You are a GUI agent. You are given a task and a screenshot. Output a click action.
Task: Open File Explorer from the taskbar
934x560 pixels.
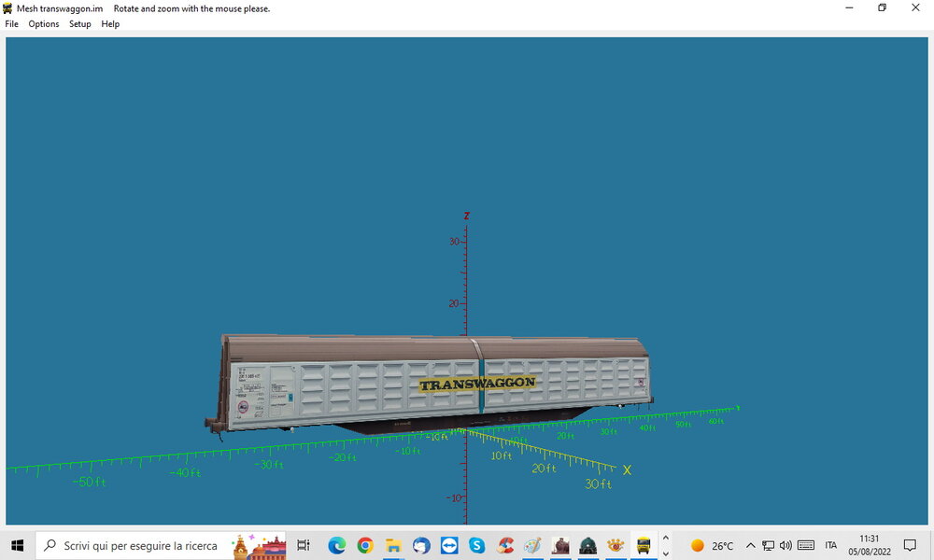click(393, 545)
